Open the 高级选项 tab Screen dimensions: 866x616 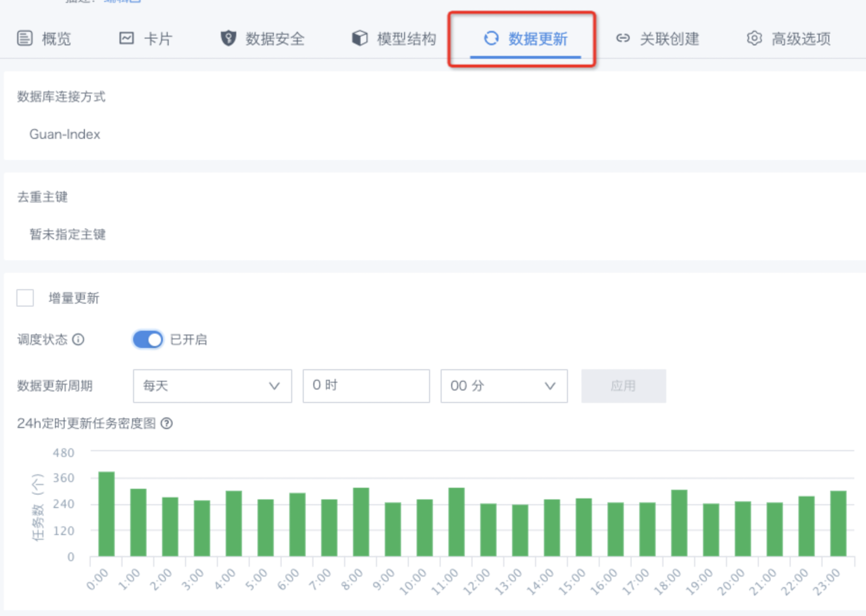[800, 39]
